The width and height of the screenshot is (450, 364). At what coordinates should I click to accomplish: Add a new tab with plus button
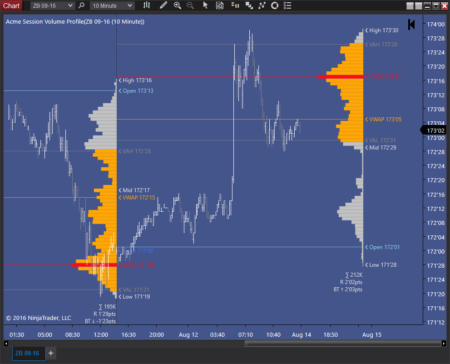51,353
